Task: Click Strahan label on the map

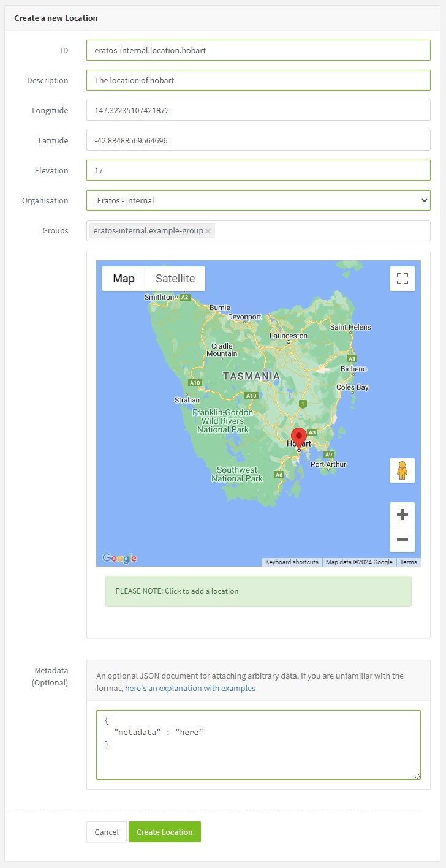Action: [x=187, y=400]
